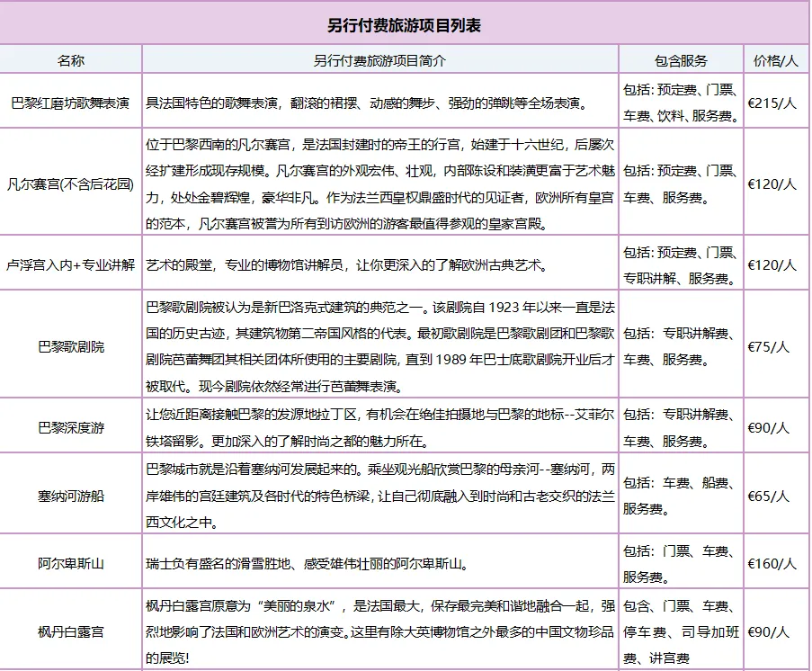Select the €75/人 price cell

coord(769,346)
